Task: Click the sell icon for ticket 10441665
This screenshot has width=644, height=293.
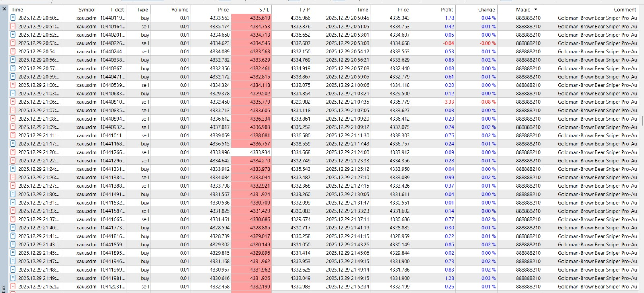Action: (13, 219)
